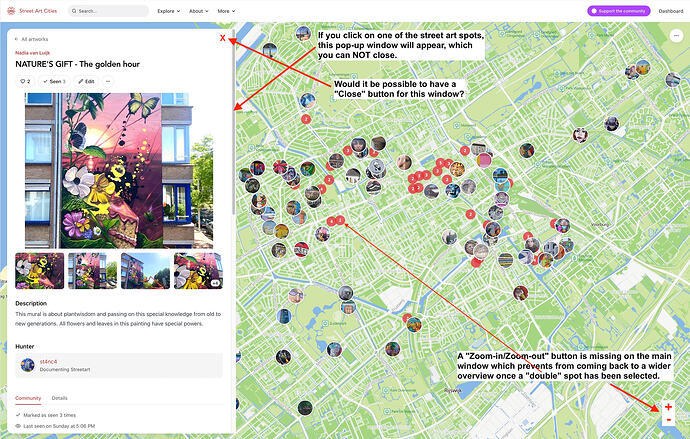The height and width of the screenshot is (439, 690).
Task: Click the Edit artwork button
Action: [86, 81]
